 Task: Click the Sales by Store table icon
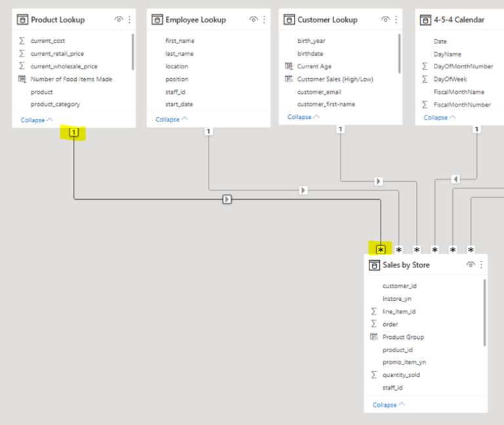(374, 265)
